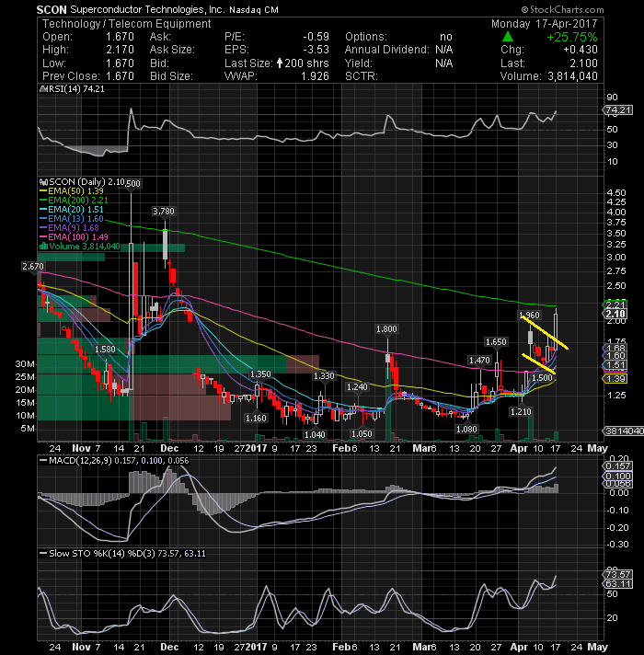Click the 1.800 price peak label
This screenshot has width=644, height=655.
pyautogui.click(x=386, y=328)
